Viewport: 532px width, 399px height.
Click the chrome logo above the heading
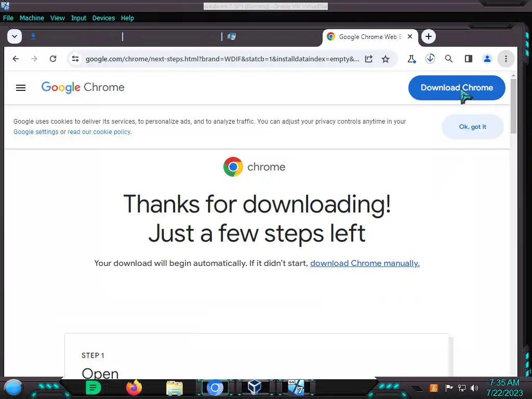254,167
